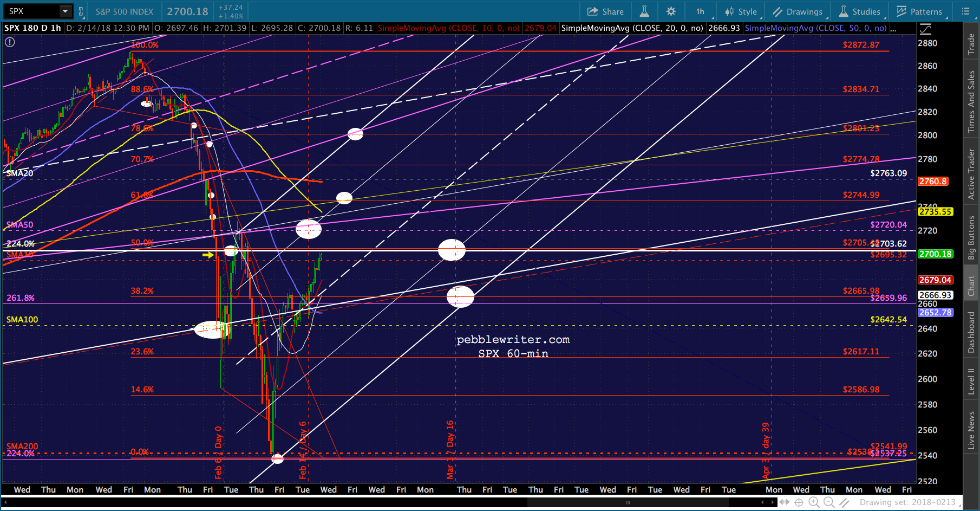Click the zoom in magnifier icon
Screen dimensions: 980x511
tap(814, 502)
